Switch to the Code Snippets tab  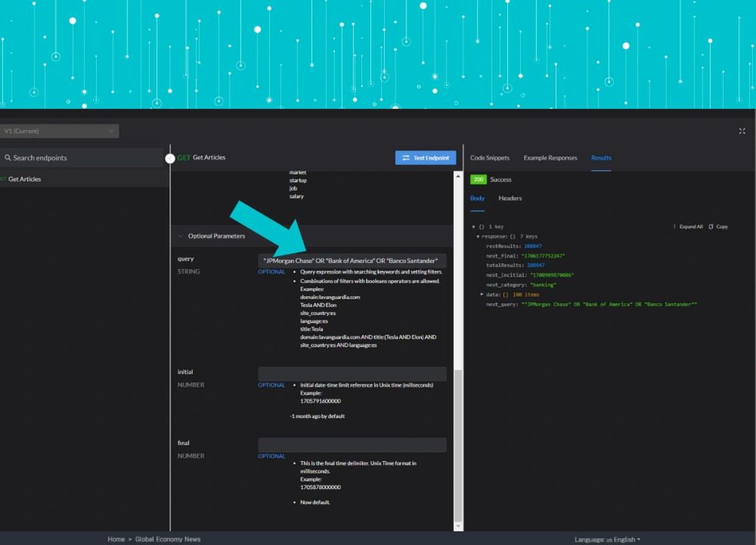(x=489, y=158)
